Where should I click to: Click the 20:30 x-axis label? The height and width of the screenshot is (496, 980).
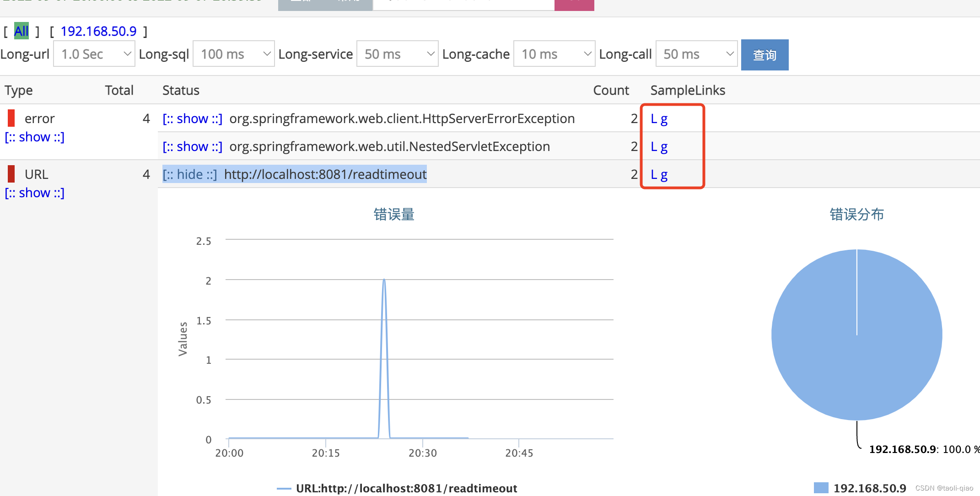[x=423, y=453]
